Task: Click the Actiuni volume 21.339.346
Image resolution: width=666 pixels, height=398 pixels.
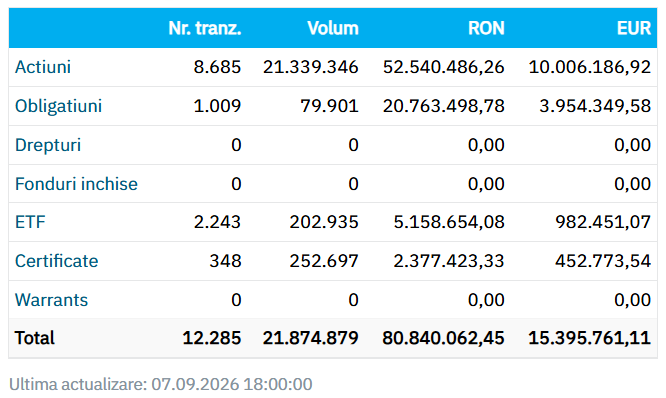Action: click(310, 67)
